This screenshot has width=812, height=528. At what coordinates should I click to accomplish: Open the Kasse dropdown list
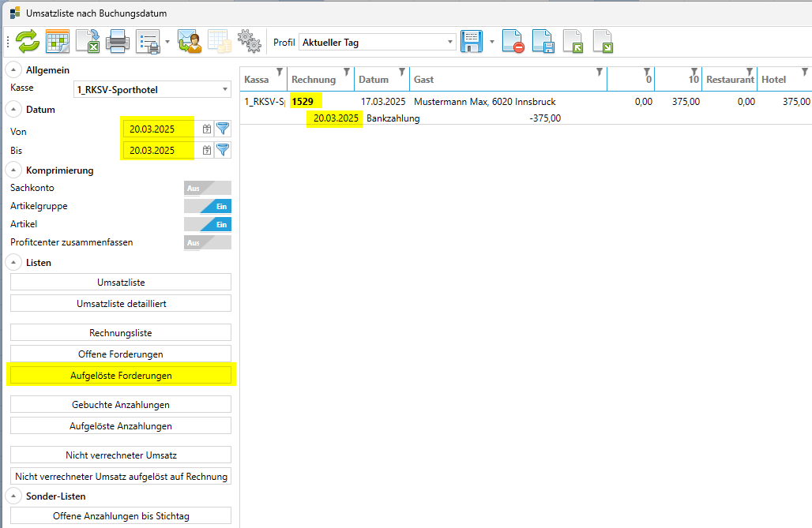[225, 90]
